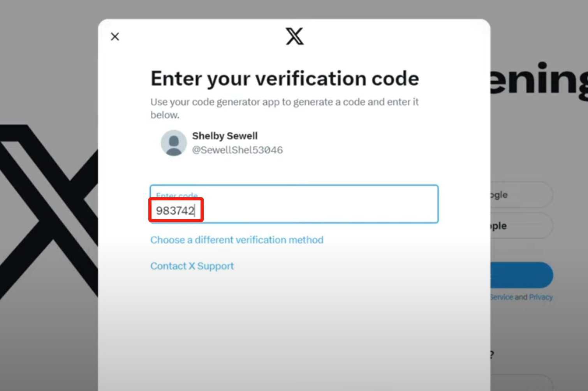588x391 pixels.
Task: Click the floating "Enter code" field label
Action: pyautogui.click(x=177, y=195)
